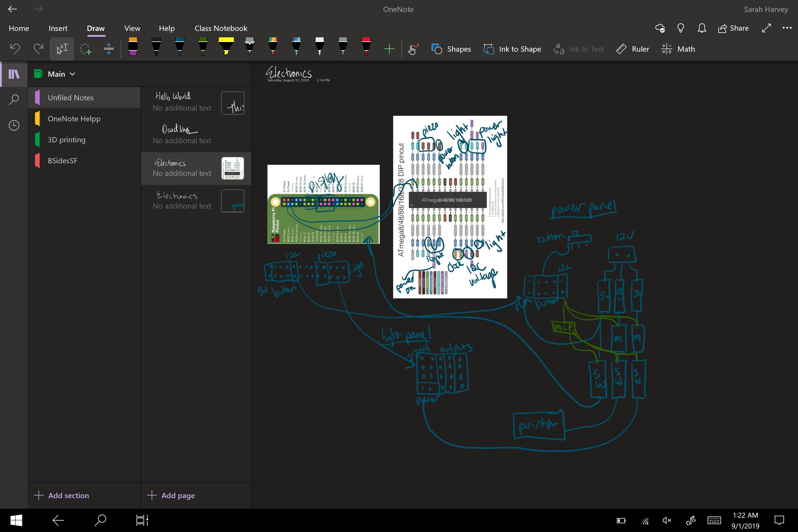The height and width of the screenshot is (532, 798).
Task: Share this notebook
Action: pyautogui.click(x=733, y=28)
